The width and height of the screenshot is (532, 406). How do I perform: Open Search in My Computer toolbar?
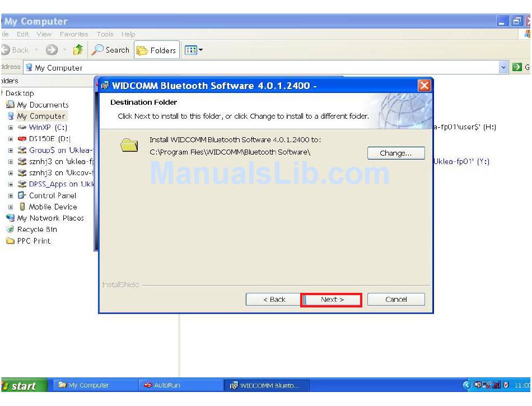(111, 50)
